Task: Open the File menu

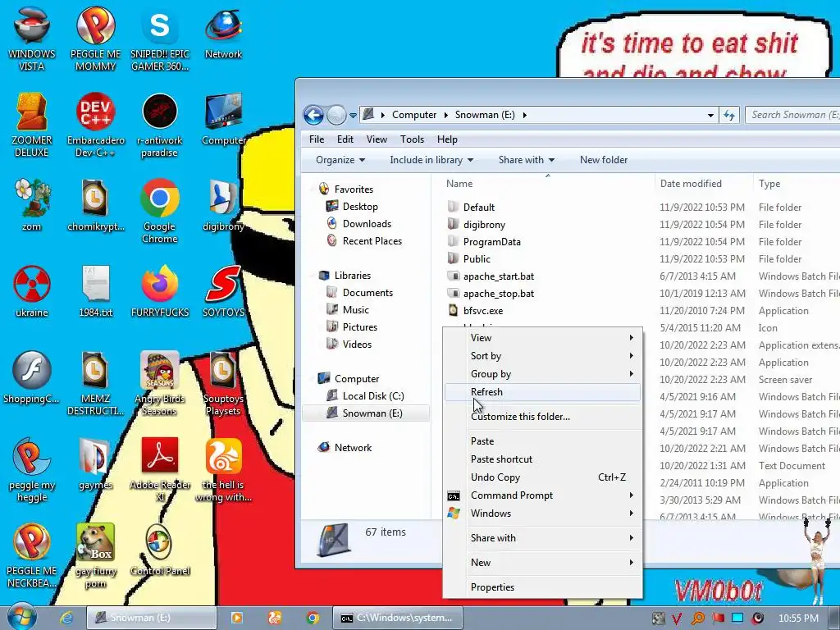Action: (317, 139)
